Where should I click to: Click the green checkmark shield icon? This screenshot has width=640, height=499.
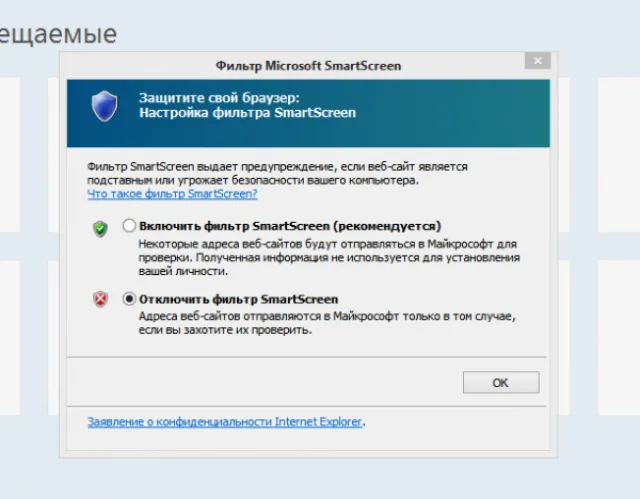point(100,228)
